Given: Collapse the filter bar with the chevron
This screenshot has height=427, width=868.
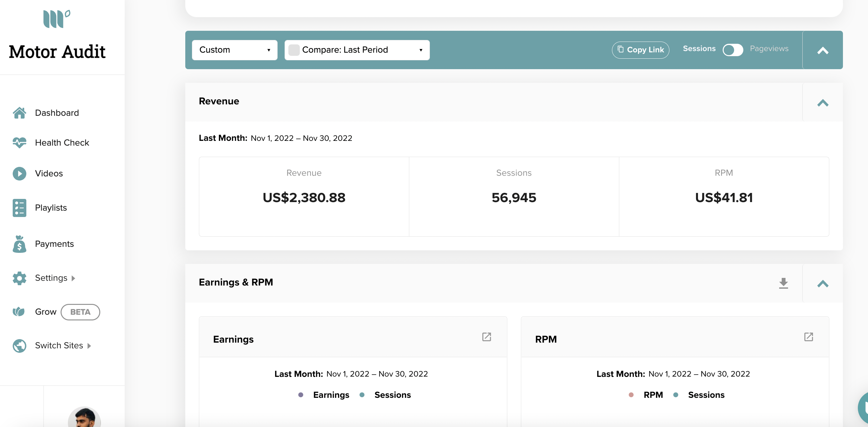Looking at the screenshot, I should 823,50.
